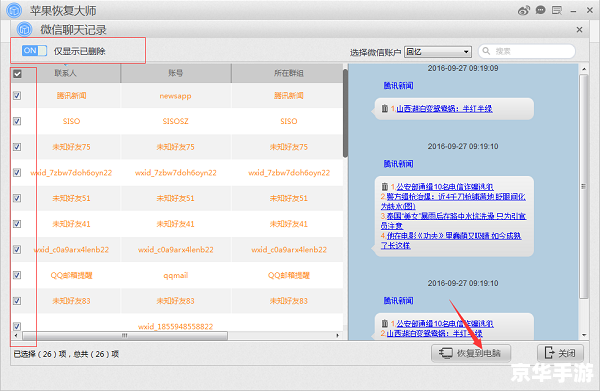Uncheck the 未知好友75 row checkbox

point(17,147)
